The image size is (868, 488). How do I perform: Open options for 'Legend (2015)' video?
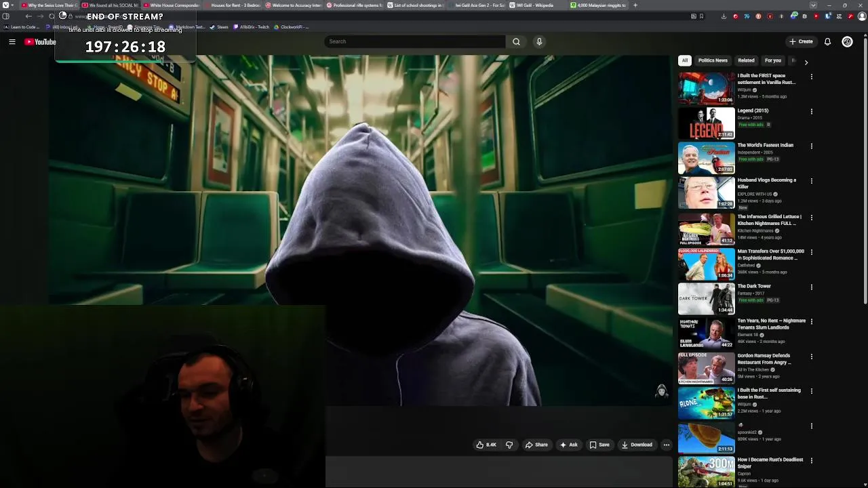click(x=811, y=111)
